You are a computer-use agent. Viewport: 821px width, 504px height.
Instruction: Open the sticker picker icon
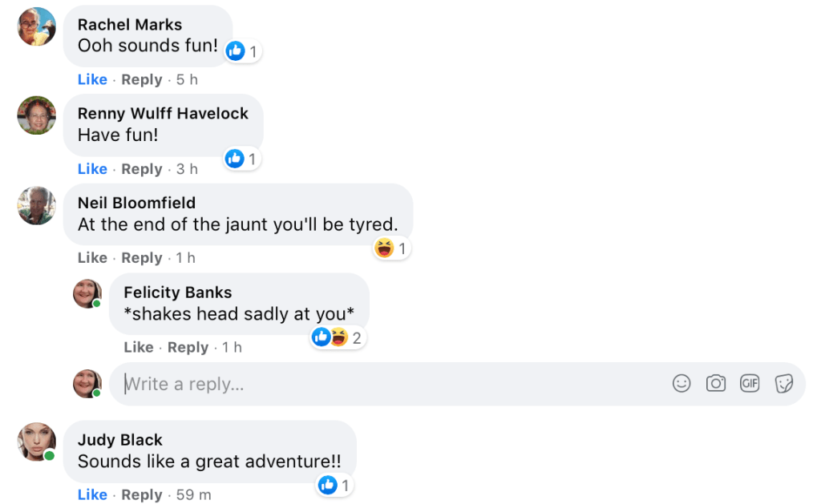tap(783, 384)
